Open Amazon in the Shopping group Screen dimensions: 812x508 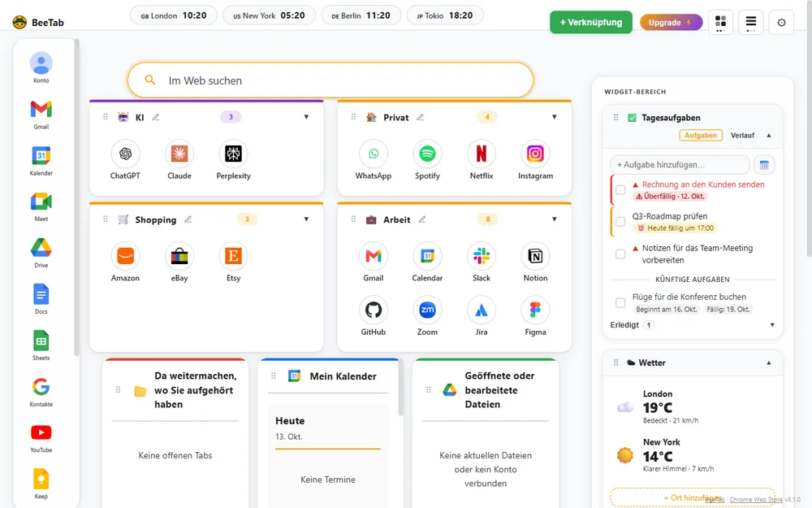[x=125, y=256]
